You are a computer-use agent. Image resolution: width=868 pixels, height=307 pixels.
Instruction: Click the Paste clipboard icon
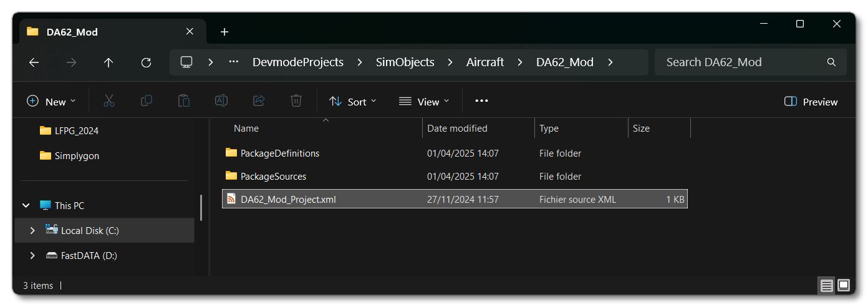tap(184, 101)
